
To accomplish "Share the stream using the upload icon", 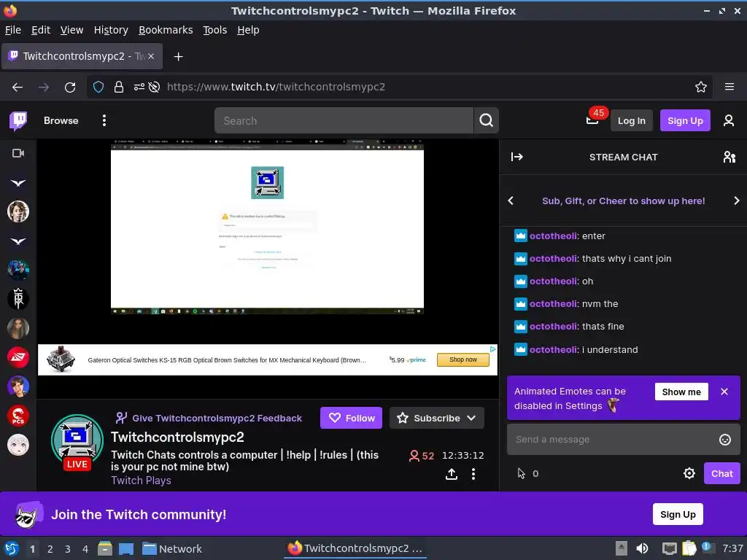I will coord(452,474).
